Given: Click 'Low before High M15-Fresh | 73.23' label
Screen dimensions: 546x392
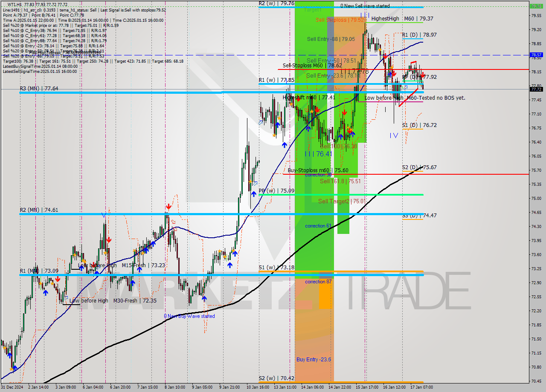Looking at the screenshot, I should [121, 265].
